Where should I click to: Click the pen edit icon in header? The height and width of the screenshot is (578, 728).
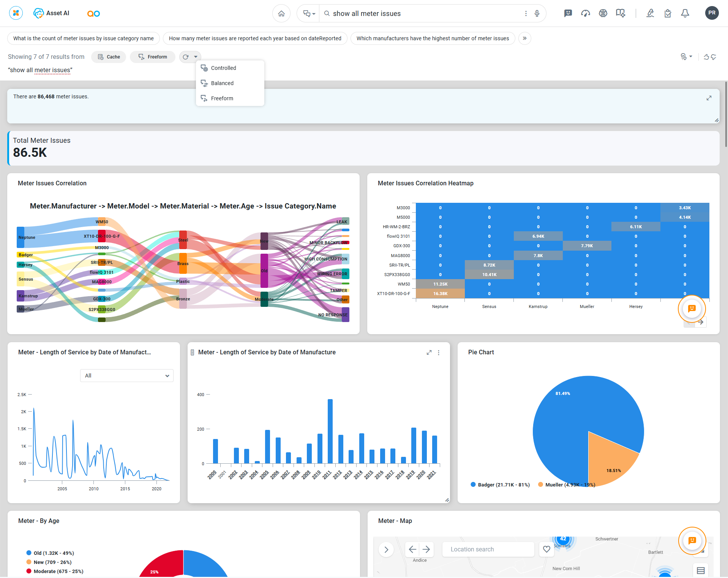[650, 14]
